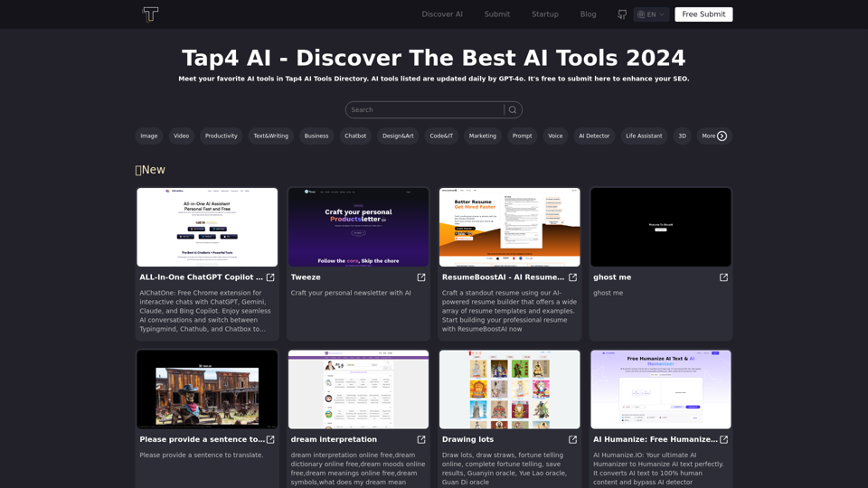
Task: Open the EN language dropdown
Action: (651, 14)
